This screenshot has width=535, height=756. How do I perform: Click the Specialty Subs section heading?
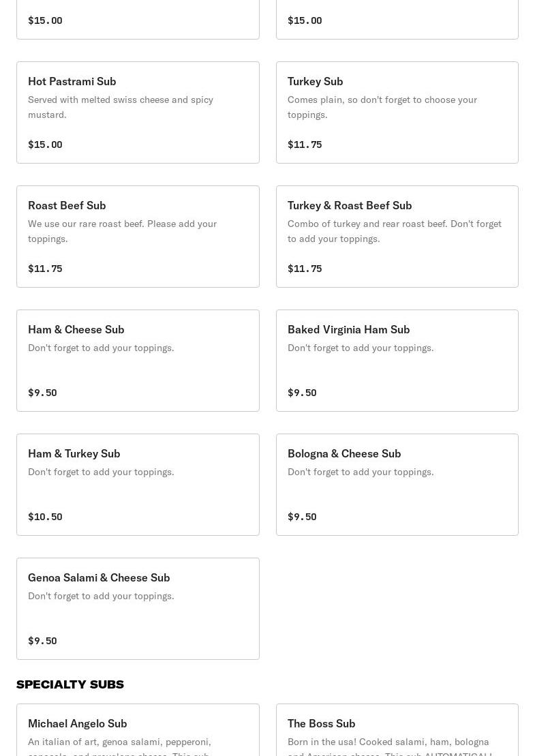pyautogui.click(x=70, y=684)
